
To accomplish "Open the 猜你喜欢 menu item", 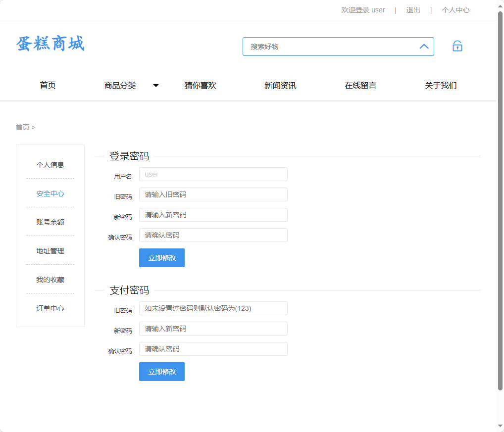I will coord(200,85).
